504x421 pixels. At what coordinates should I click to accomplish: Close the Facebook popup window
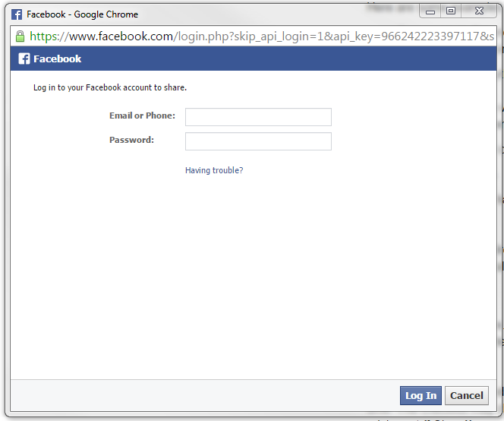479,11
